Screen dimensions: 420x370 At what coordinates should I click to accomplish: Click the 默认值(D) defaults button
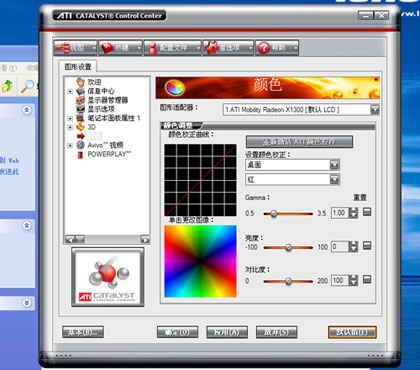[352, 332]
